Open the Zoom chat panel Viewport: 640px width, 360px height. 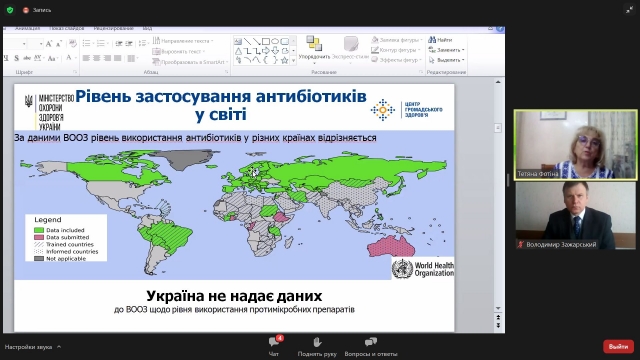274,346
